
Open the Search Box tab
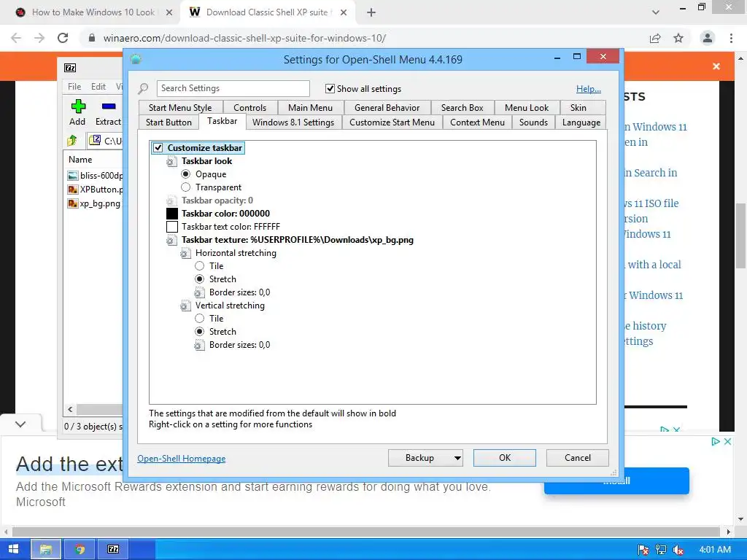462,108
